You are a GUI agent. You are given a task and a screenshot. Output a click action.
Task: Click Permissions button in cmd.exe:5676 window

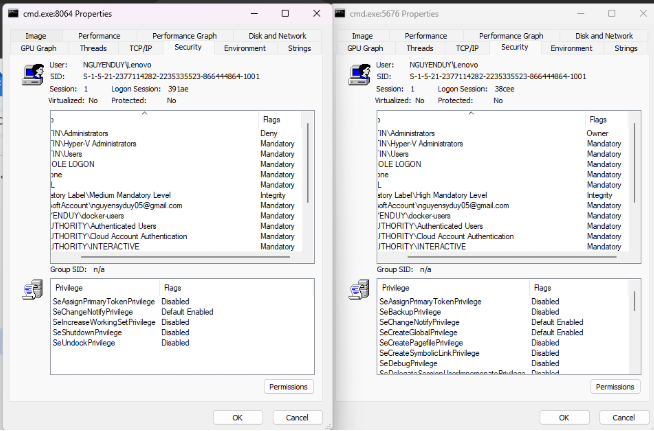click(x=615, y=387)
